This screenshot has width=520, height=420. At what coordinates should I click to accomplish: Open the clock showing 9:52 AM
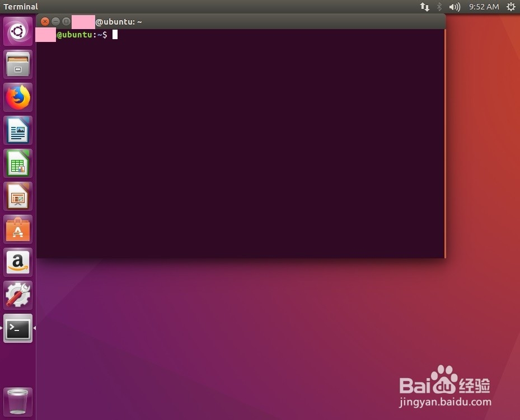[x=484, y=7]
